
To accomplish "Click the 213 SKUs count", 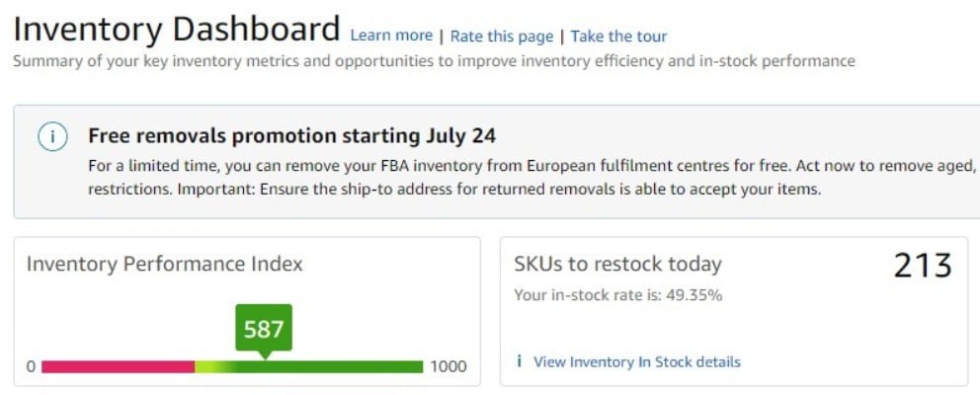I will (x=923, y=266).
